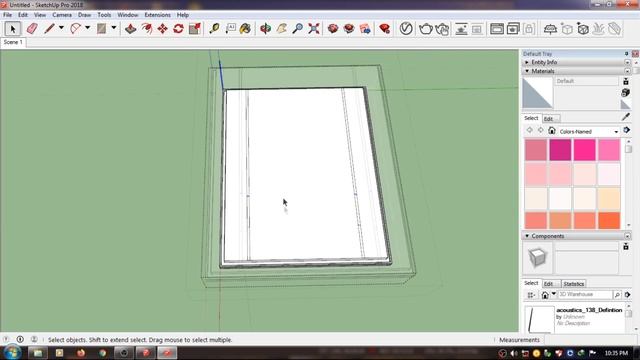This screenshot has width=640, height=360.
Task: Pick the bright orange color swatch
Action: click(x=609, y=220)
